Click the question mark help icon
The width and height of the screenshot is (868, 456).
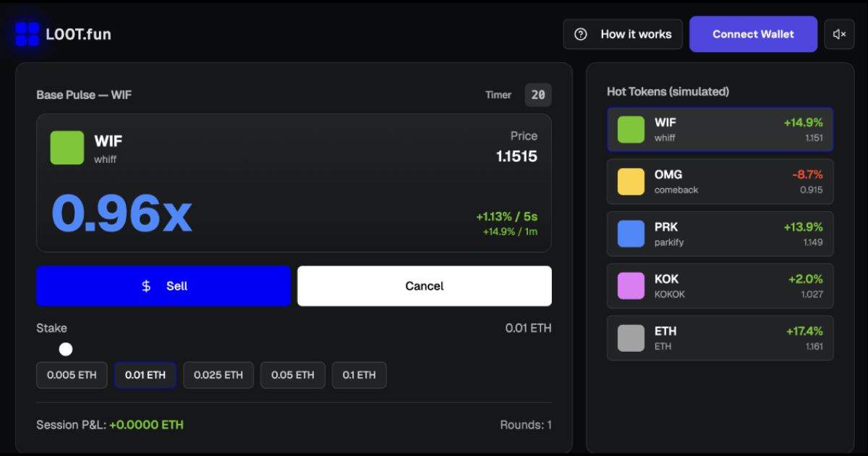point(580,34)
